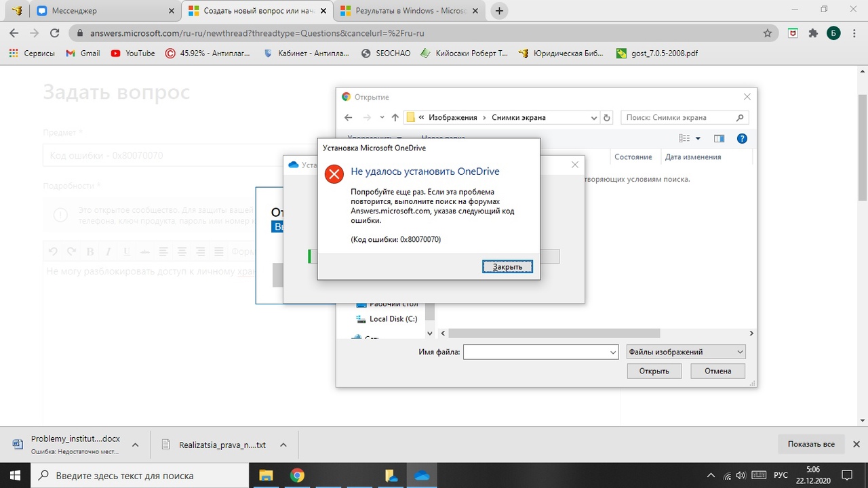
Task: Open notification center icon
Action: click(846, 474)
